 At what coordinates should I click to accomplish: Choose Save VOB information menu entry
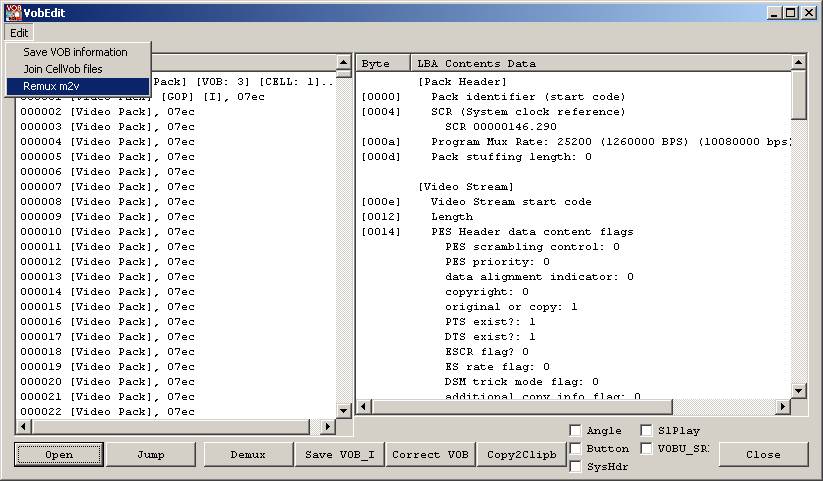pos(78,52)
